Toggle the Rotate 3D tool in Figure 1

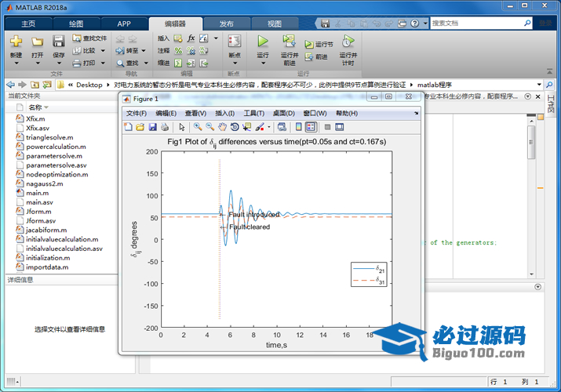(235, 127)
